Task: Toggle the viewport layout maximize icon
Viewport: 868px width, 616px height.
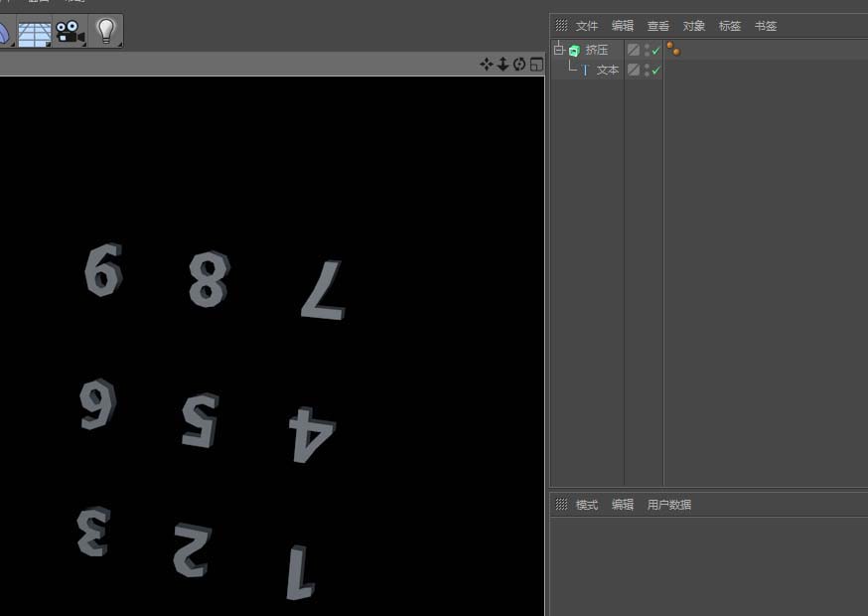Action: coord(536,65)
